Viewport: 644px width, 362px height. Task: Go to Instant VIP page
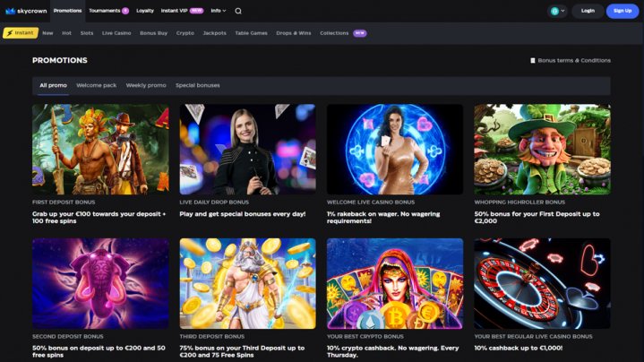click(182, 11)
